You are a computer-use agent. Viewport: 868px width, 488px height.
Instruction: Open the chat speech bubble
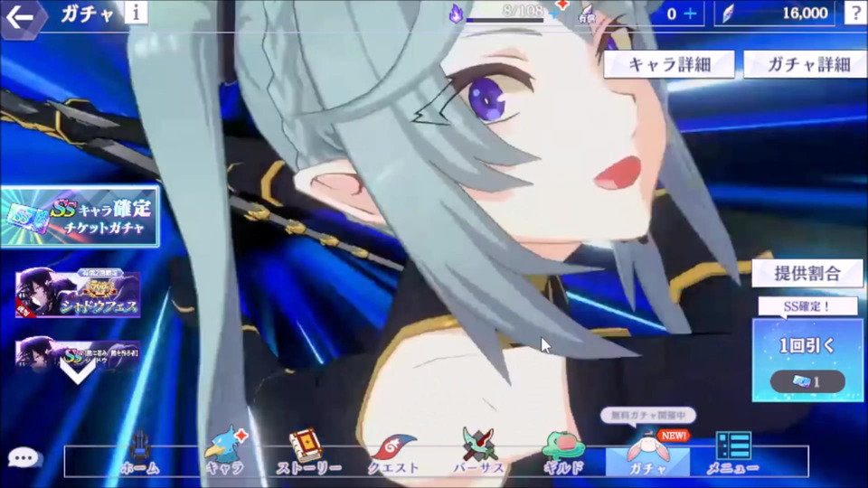pyautogui.click(x=24, y=457)
